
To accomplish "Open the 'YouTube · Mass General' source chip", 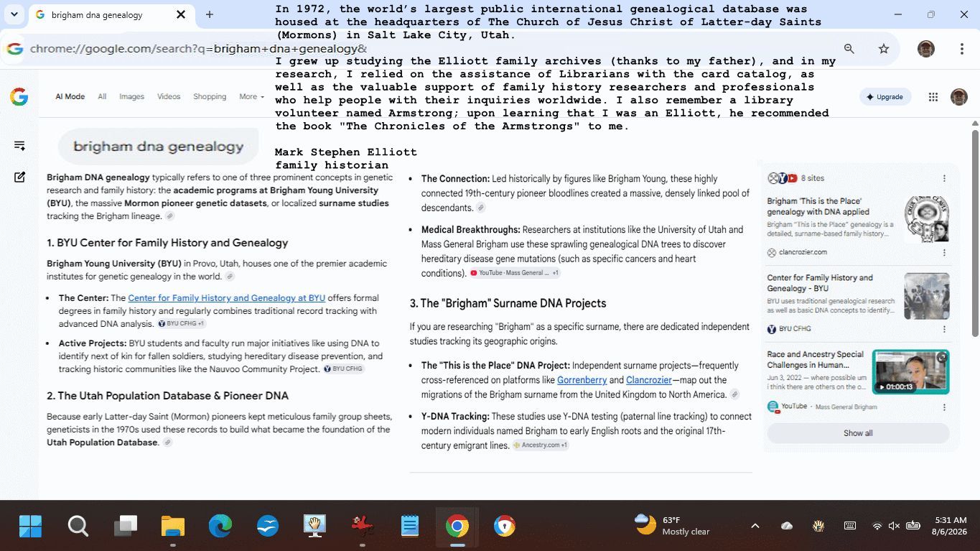I will [x=514, y=273].
